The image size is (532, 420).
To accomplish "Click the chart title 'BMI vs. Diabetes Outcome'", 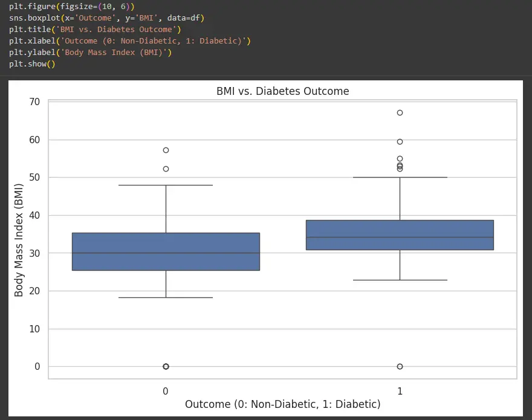I will pos(282,91).
